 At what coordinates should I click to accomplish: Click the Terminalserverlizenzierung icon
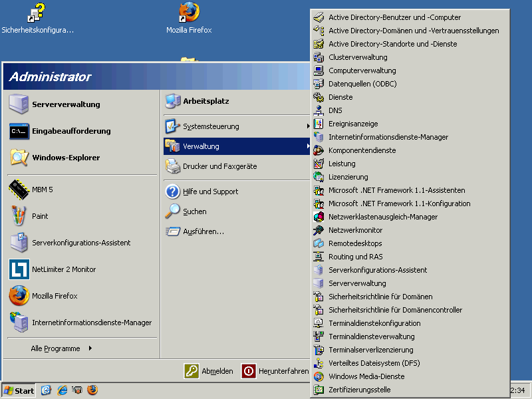(x=319, y=350)
